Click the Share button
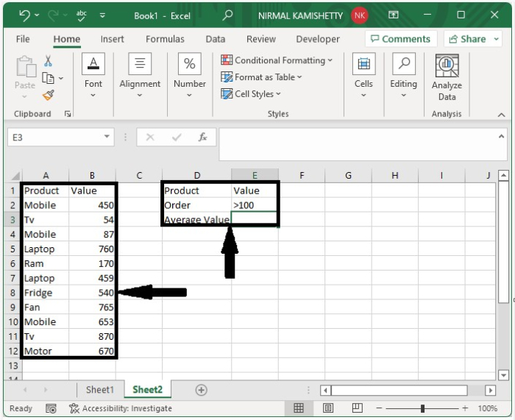The height and width of the screenshot is (420, 515). (467, 39)
